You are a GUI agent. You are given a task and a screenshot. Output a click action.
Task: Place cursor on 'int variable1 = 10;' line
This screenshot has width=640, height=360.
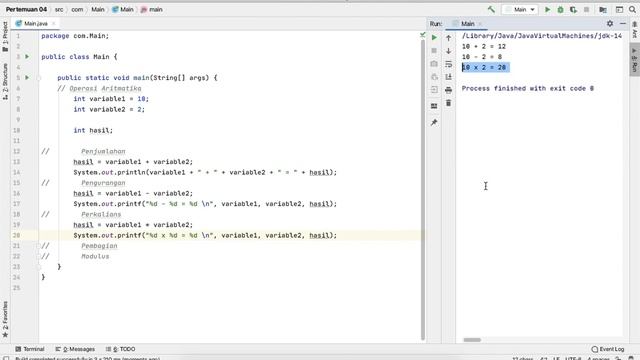click(x=111, y=99)
